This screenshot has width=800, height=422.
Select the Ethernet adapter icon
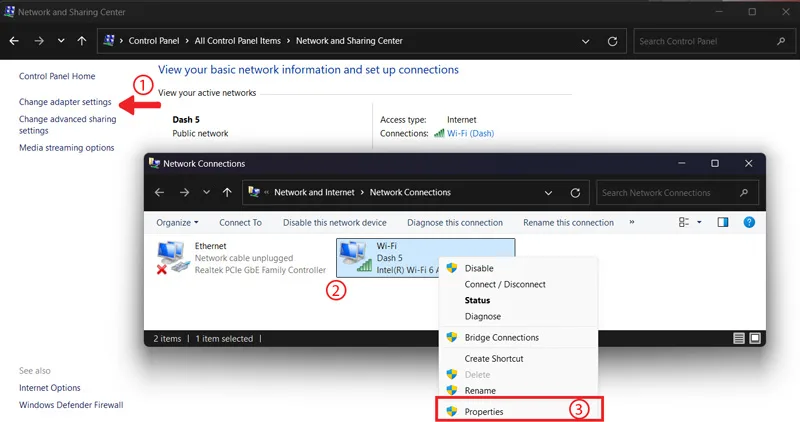[x=172, y=257]
